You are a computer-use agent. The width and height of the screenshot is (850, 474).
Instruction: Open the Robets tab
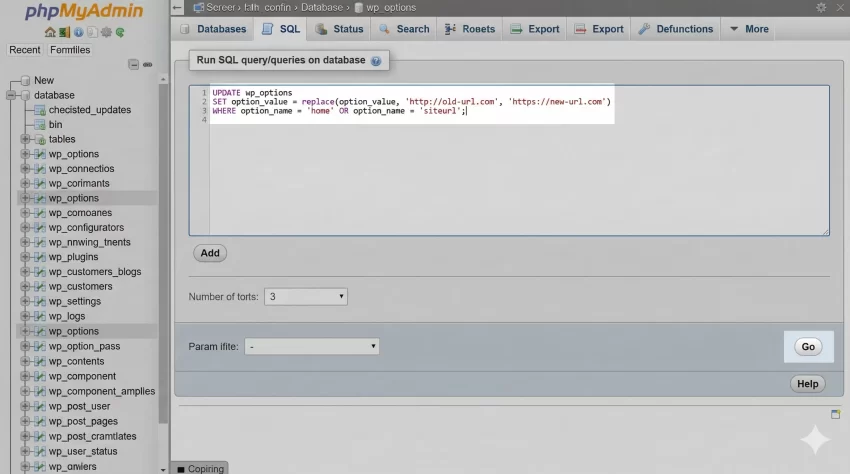click(x=469, y=29)
